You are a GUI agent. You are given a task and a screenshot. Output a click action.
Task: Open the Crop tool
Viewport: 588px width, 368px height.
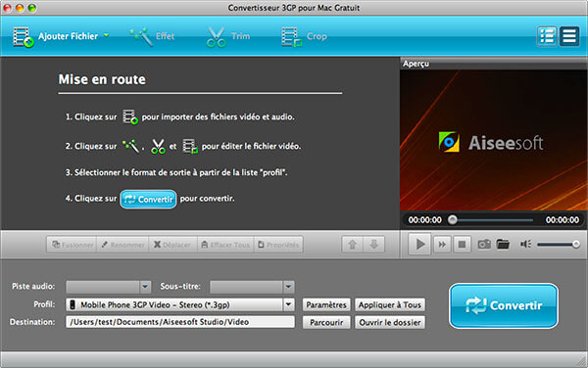(x=304, y=36)
